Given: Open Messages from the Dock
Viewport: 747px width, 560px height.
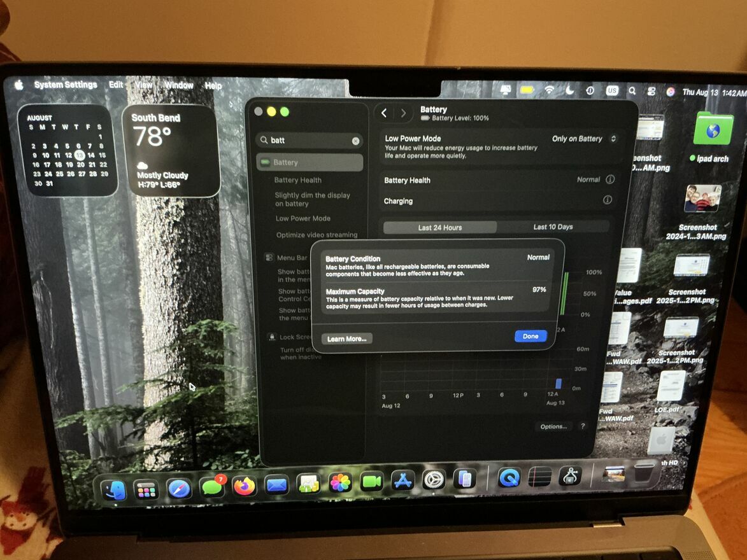Looking at the screenshot, I should pos(211,487).
